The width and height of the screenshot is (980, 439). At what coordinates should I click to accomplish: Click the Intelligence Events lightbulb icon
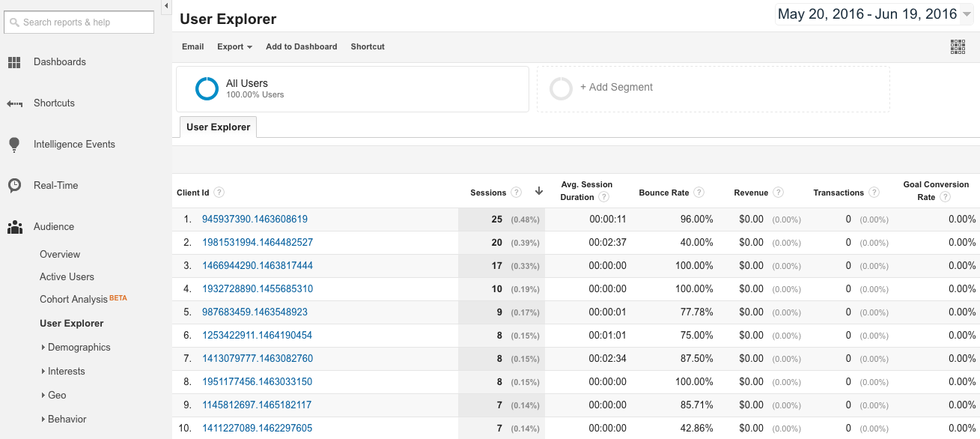14,145
